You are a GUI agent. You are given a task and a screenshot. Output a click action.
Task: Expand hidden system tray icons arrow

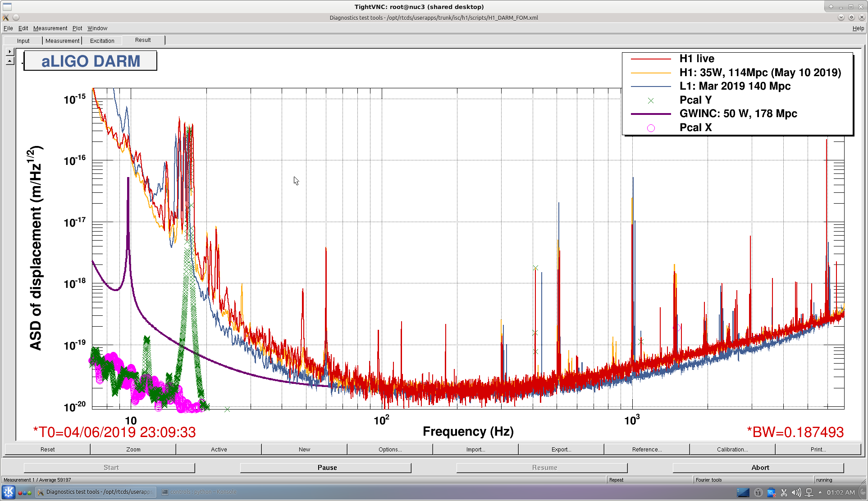click(820, 492)
